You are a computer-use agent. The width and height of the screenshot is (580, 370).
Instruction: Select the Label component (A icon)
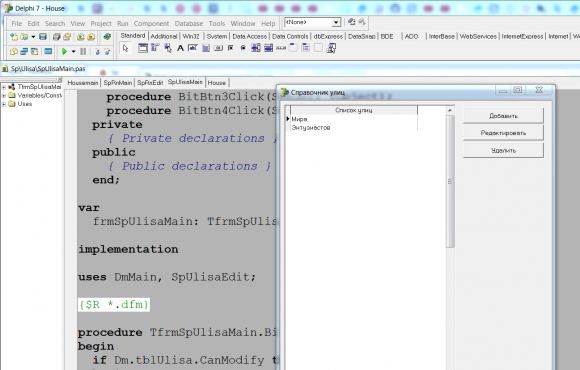tap(180, 48)
